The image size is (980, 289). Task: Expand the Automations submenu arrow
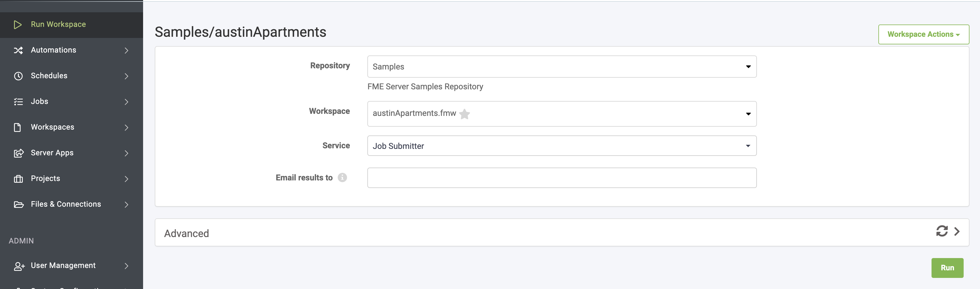click(x=126, y=51)
